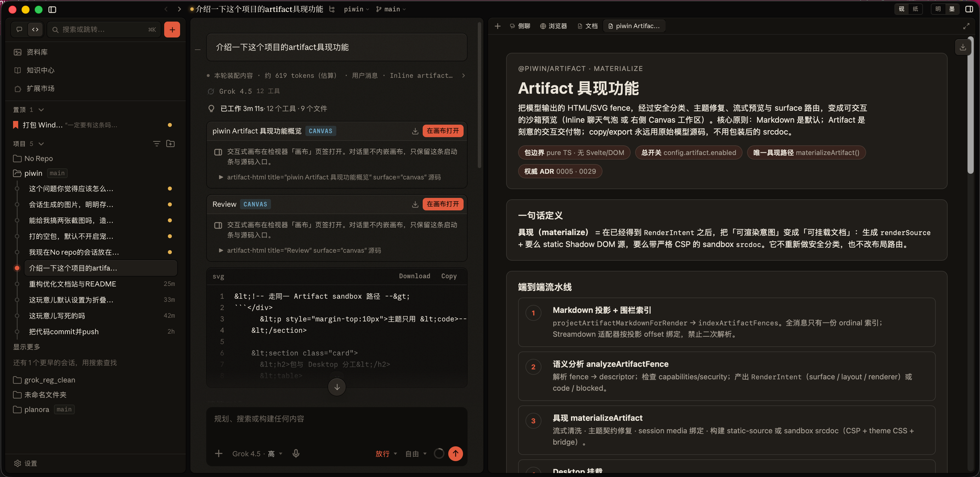Screen dimensions: 980x477
Task: Jump to bottom with the down-arrow button
Action: tap(337, 387)
